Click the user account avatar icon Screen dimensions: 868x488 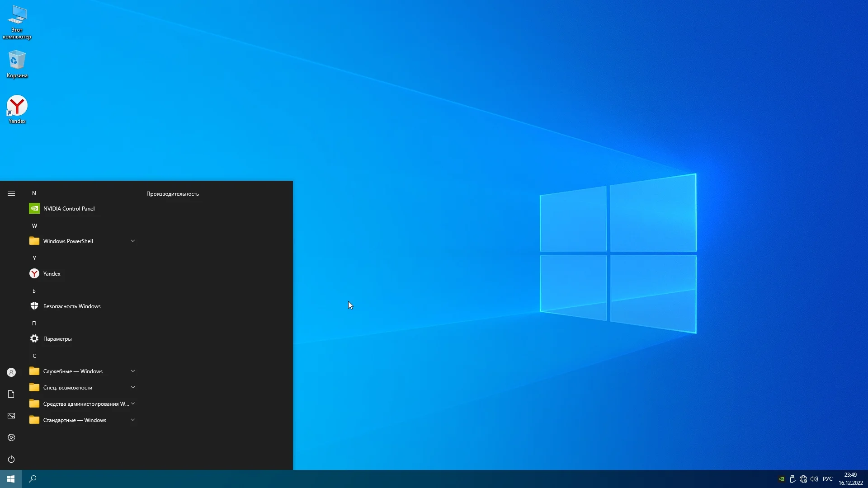[x=11, y=372]
